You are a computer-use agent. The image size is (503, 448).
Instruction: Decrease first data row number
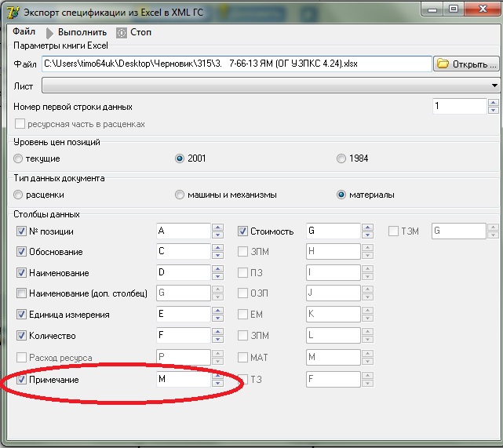pos(493,110)
